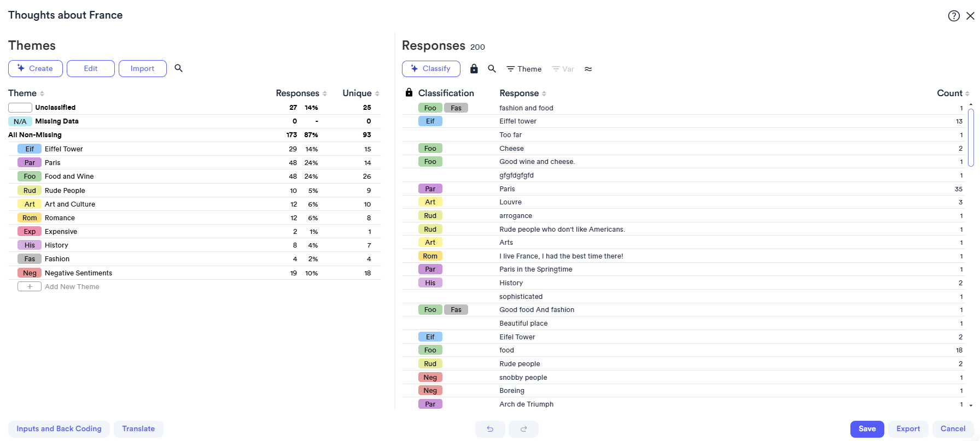Click the similarity approx-equal icon
This screenshot has height=441, width=980.
[x=588, y=69]
